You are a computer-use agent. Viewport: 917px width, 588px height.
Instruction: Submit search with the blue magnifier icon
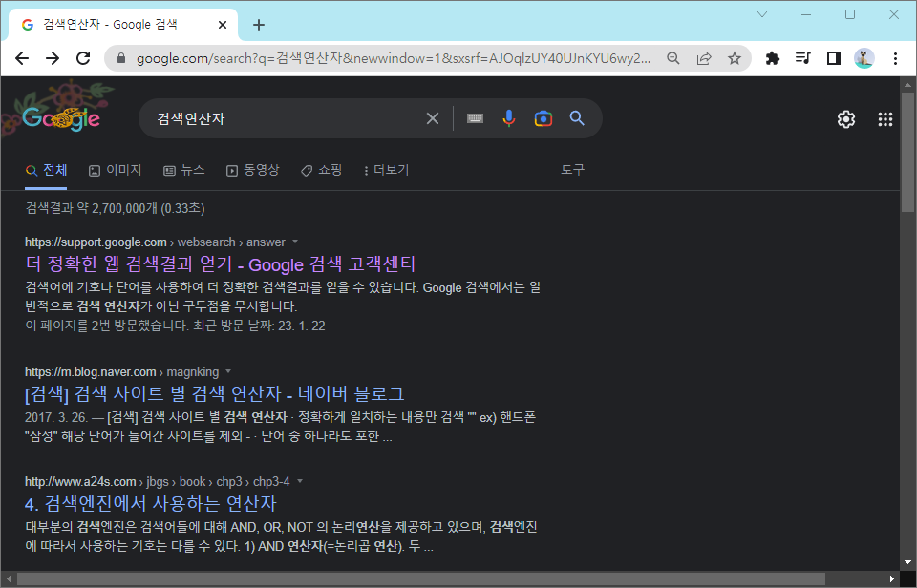click(577, 118)
